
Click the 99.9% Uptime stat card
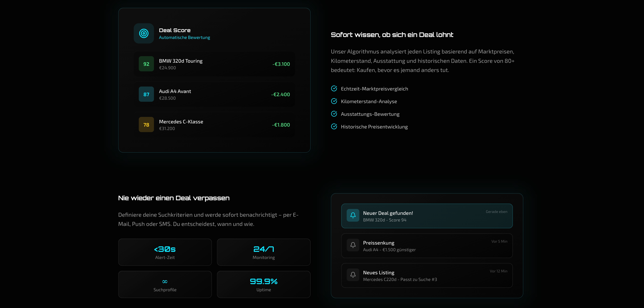(264, 284)
